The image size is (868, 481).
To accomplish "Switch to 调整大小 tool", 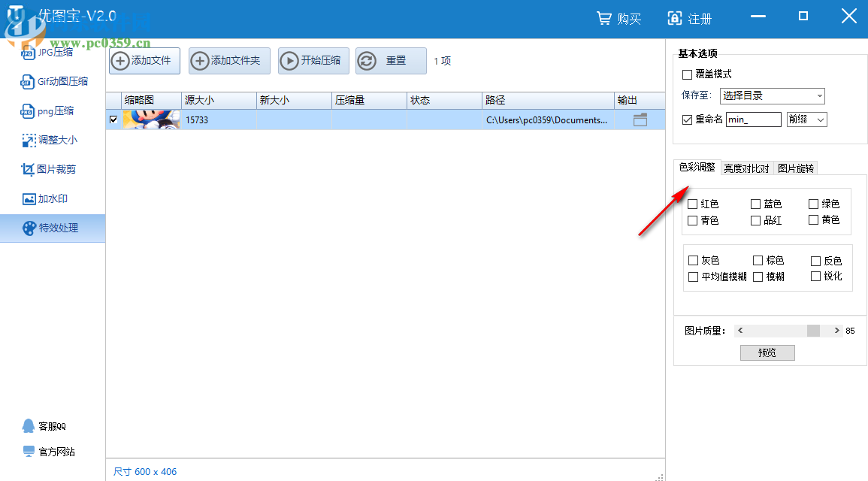I will click(50, 140).
